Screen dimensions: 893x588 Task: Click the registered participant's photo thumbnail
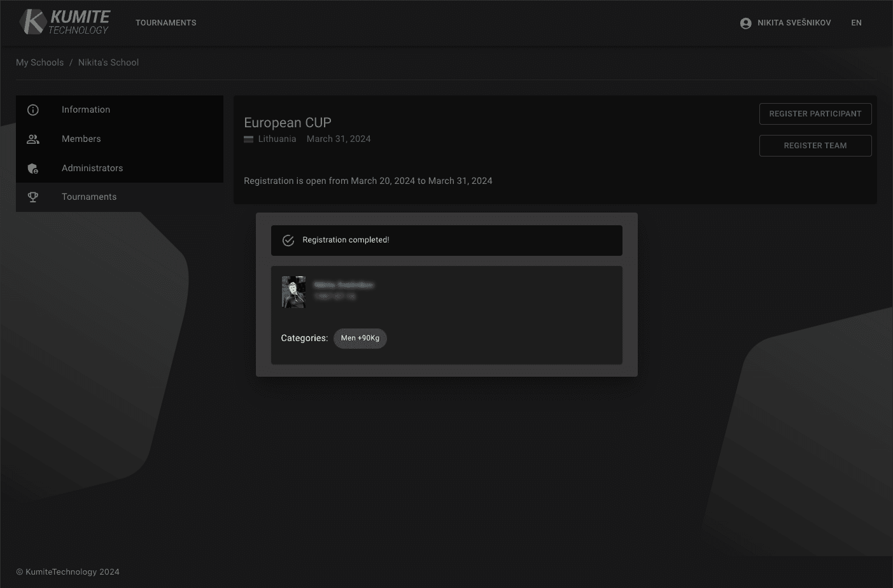click(293, 292)
